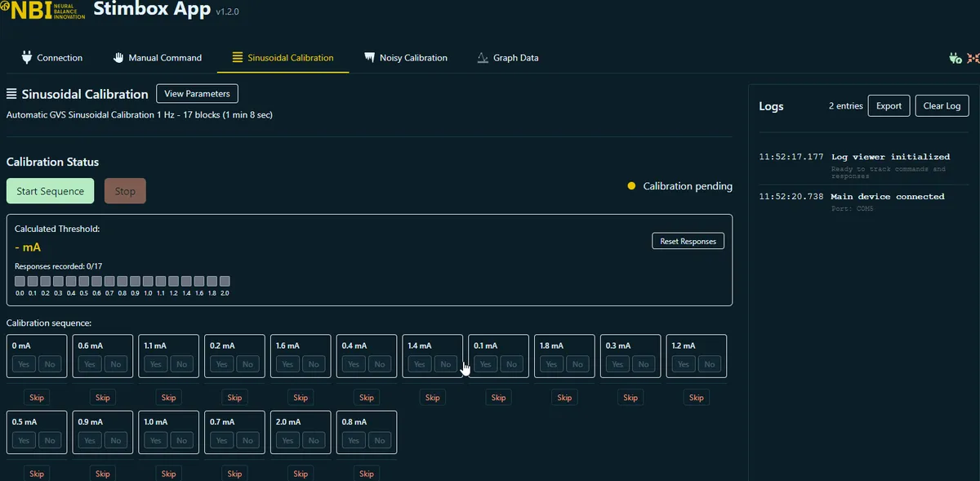Image resolution: width=980 pixels, height=481 pixels.
Task: Click the orange collapse arrows icon
Action: 973,58
